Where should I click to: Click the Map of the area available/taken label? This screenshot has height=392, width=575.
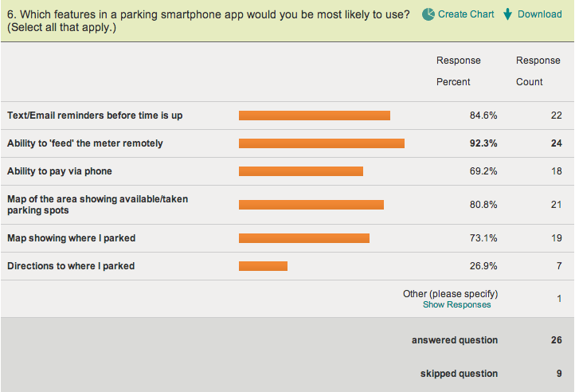[x=97, y=205]
